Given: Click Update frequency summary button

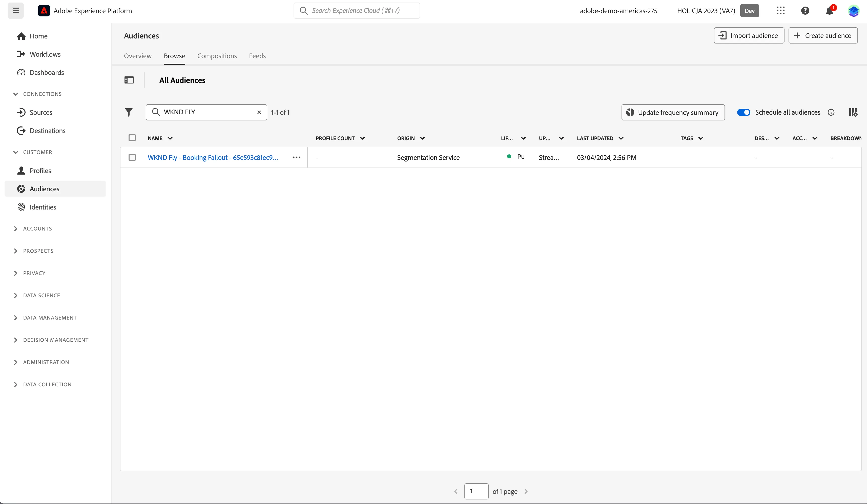Looking at the screenshot, I should click(673, 112).
